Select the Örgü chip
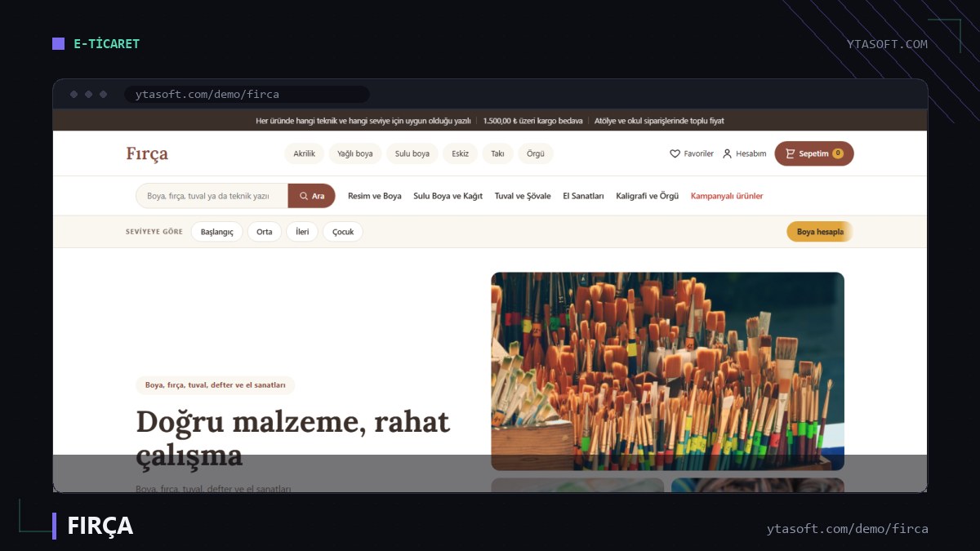 pos(536,153)
